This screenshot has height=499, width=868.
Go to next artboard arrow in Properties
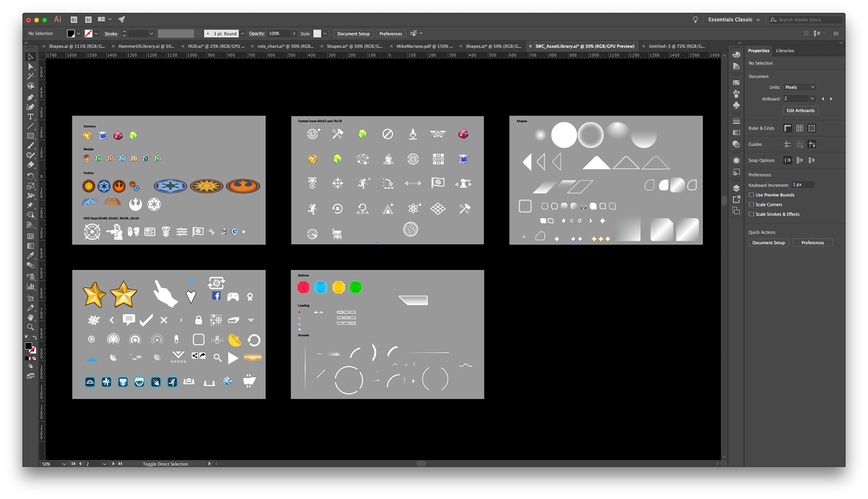(831, 99)
